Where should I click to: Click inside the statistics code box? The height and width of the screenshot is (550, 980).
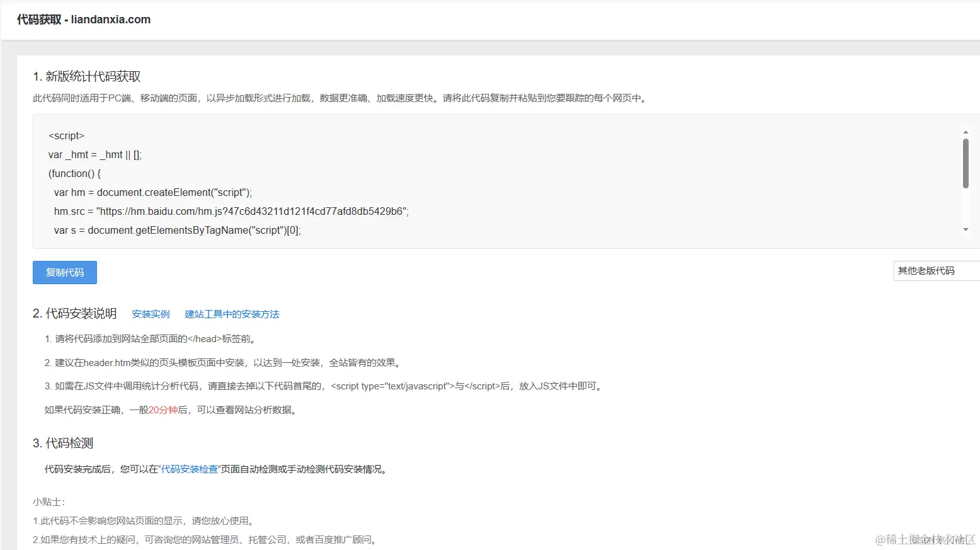click(x=441, y=183)
